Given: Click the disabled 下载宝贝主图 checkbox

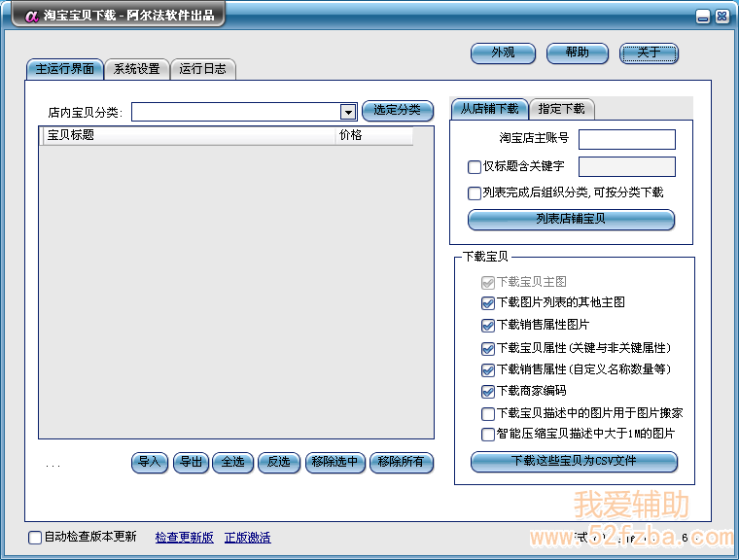Looking at the screenshot, I should 488,282.
